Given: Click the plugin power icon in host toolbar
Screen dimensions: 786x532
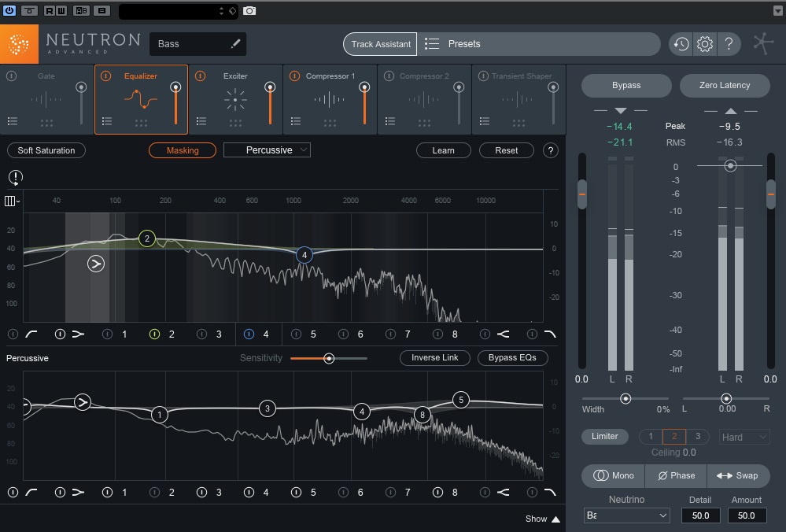Looking at the screenshot, I should tap(9, 10).
